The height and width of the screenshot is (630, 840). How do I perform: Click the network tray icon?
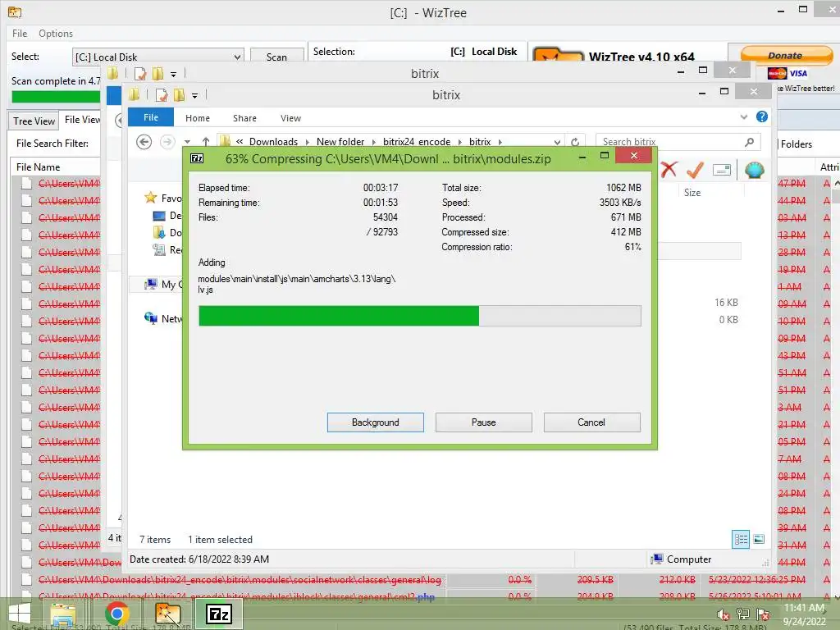click(743, 614)
